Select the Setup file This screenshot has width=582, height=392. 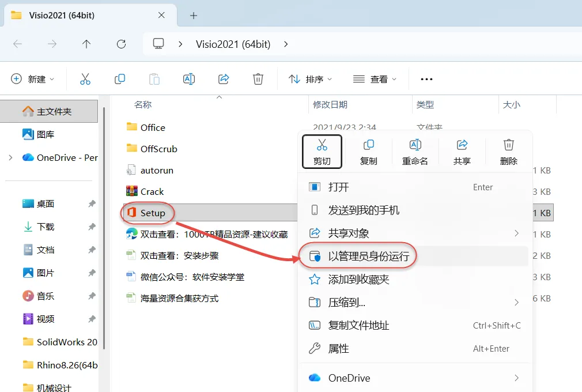pyautogui.click(x=146, y=213)
